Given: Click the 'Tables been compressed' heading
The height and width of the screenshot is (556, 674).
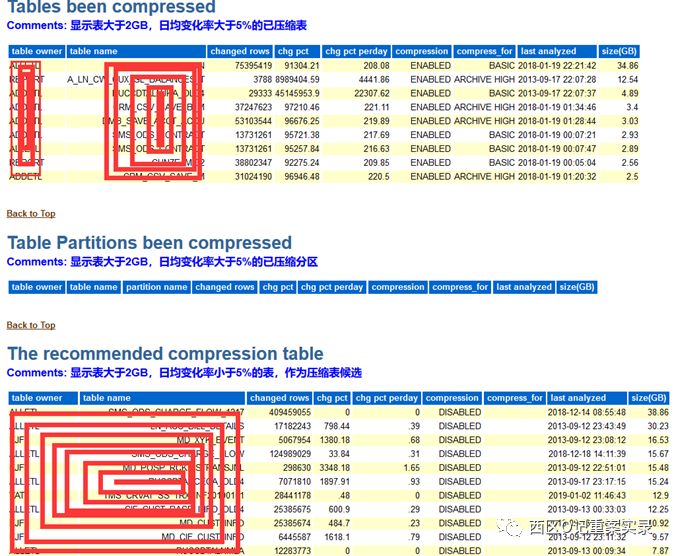Looking at the screenshot, I should click(111, 6).
